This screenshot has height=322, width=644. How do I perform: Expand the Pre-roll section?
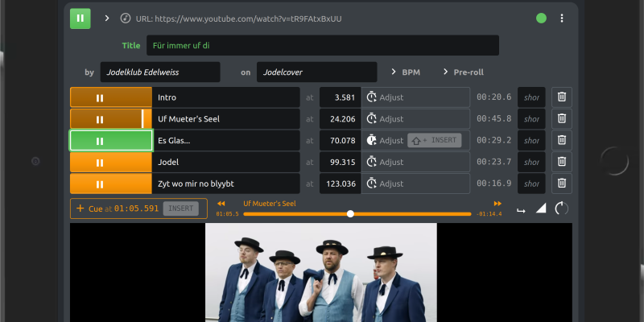464,72
